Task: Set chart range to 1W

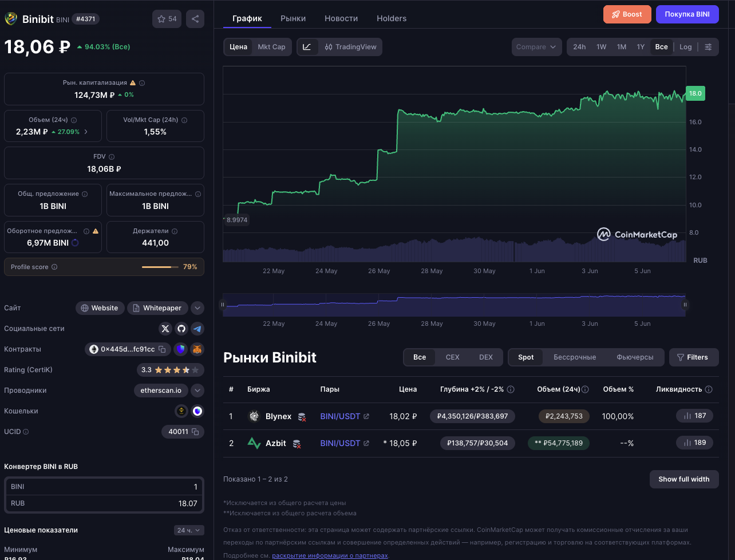Action: tap(601, 47)
